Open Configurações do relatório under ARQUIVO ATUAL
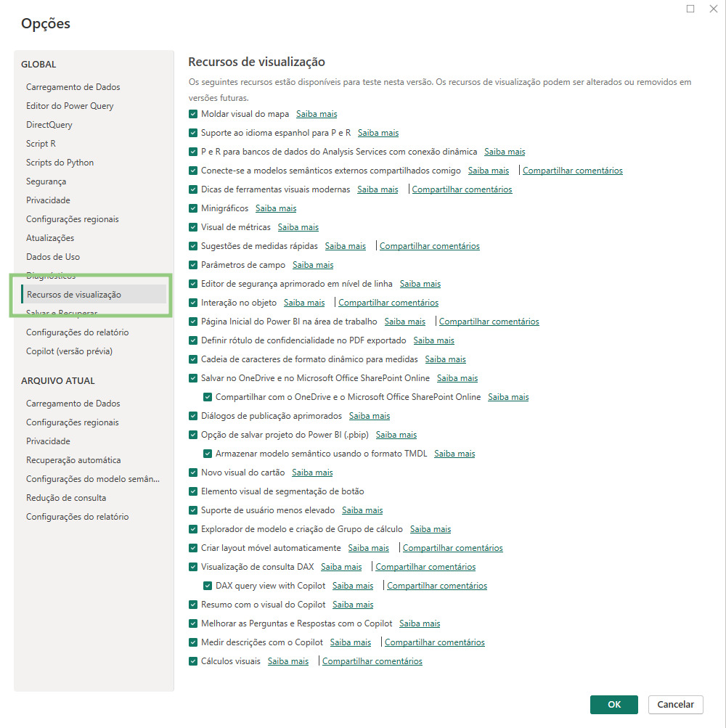 click(x=77, y=517)
